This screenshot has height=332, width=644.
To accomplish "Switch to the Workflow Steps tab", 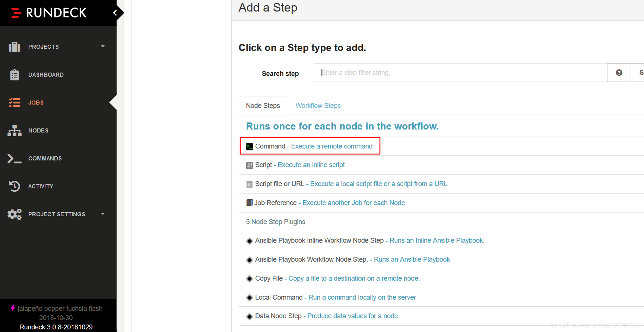I will point(318,106).
